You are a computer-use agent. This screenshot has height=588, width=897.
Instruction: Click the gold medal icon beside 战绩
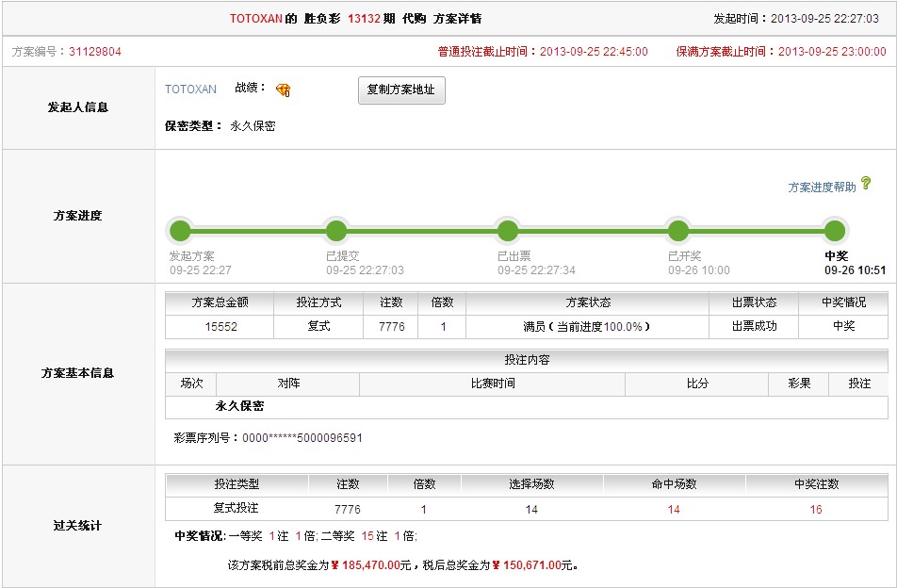(283, 90)
